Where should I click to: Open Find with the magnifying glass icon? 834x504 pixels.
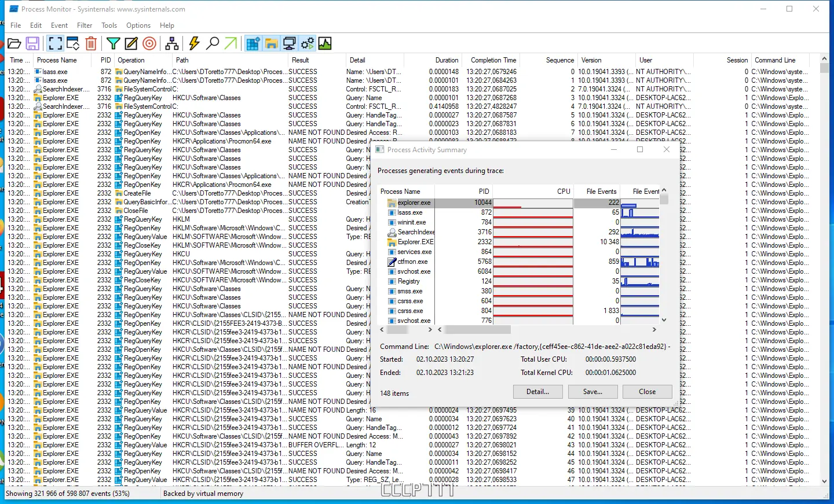click(213, 43)
